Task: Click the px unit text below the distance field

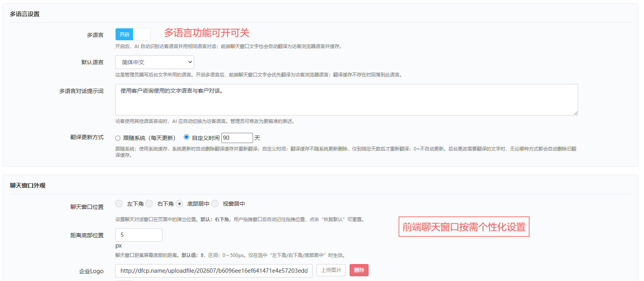Action: tap(118, 246)
